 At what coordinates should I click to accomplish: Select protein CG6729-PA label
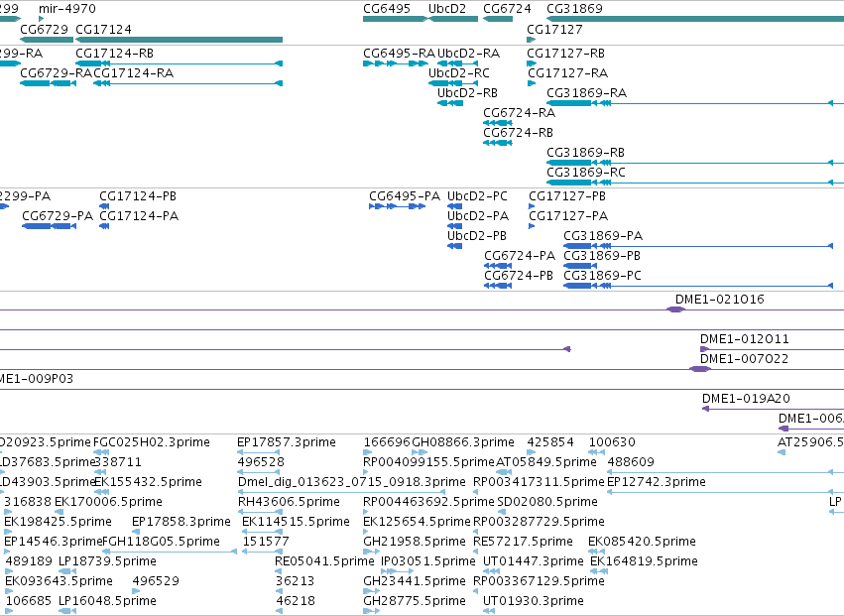pyautogui.click(x=58, y=216)
